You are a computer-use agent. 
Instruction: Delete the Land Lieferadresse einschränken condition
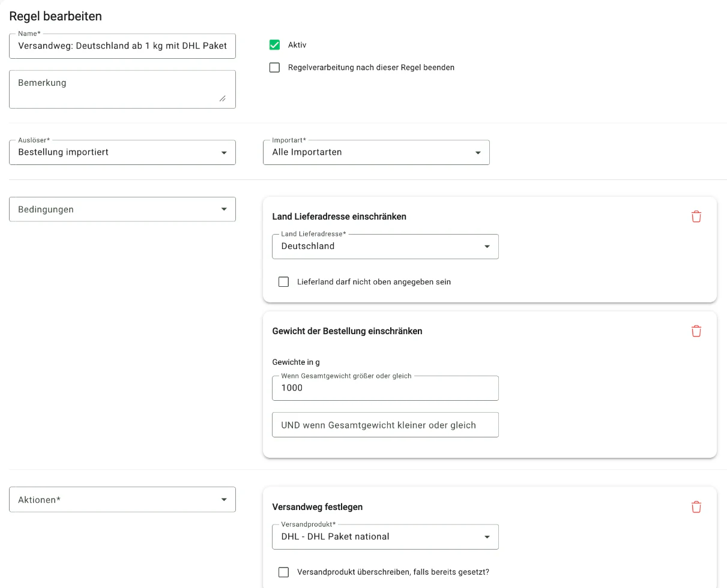(696, 217)
